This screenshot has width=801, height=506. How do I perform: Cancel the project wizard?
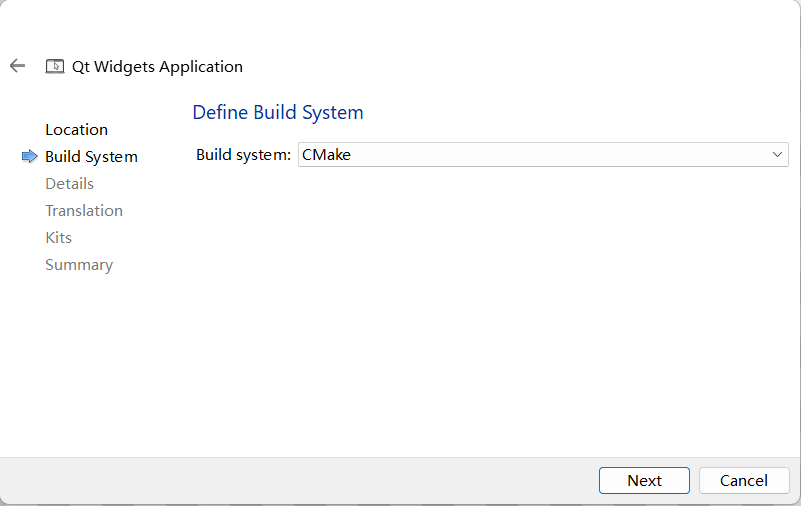click(x=744, y=480)
